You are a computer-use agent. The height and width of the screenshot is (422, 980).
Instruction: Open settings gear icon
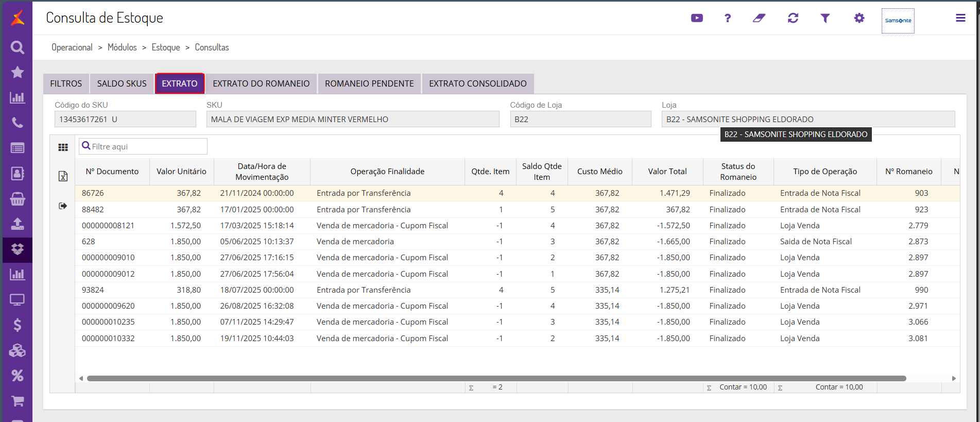(x=859, y=18)
